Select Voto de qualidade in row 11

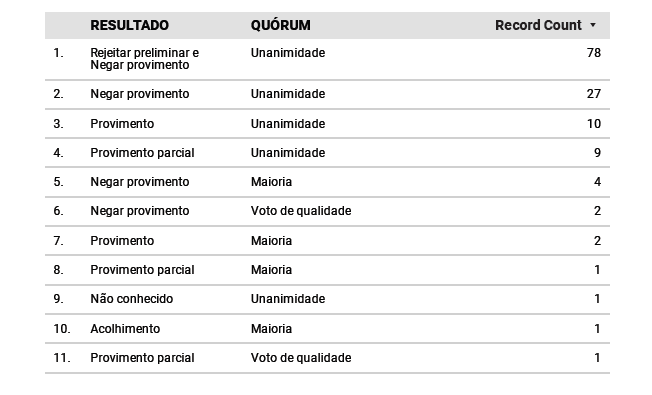301,358
